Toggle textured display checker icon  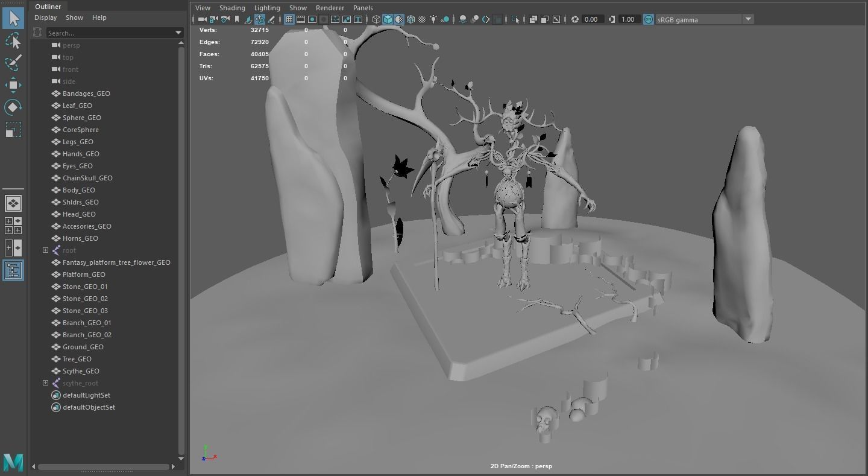point(422,19)
